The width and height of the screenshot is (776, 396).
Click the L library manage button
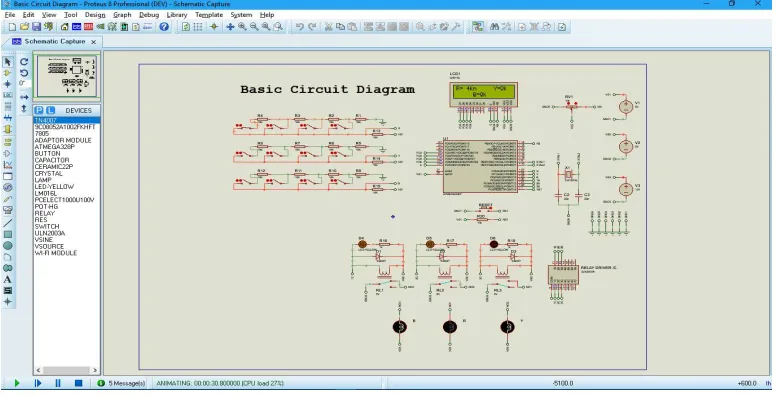pos(50,110)
